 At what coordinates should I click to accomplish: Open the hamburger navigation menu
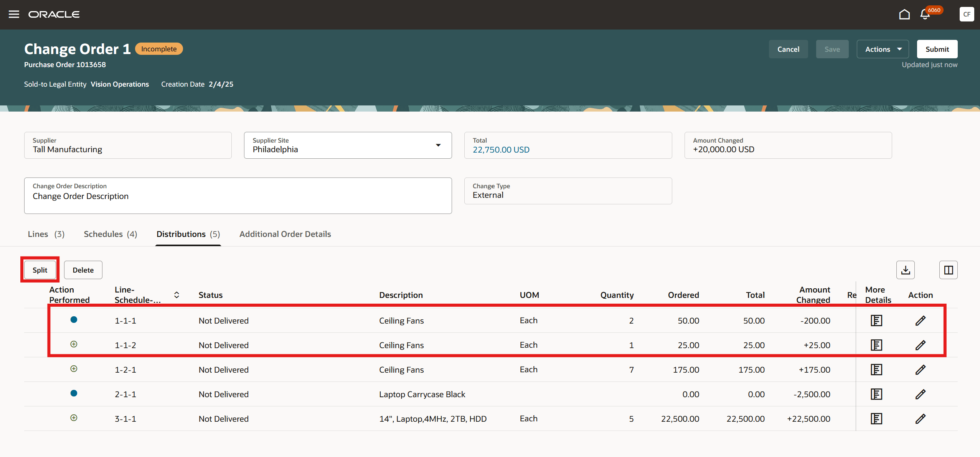pyautogui.click(x=14, y=14)
